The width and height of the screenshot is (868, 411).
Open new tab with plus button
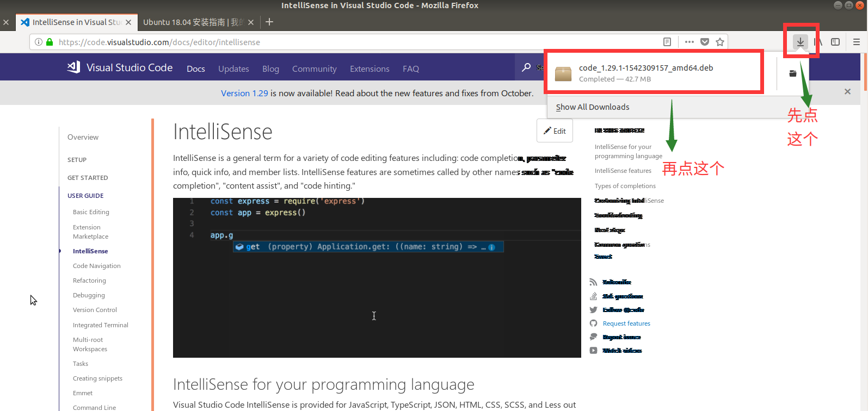(x=269, y=22)
